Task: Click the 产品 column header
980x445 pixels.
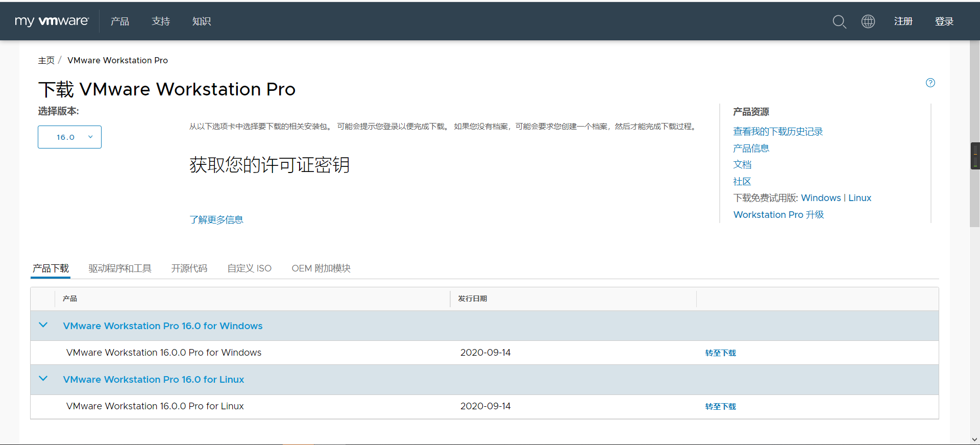Action: pos(70,299)
